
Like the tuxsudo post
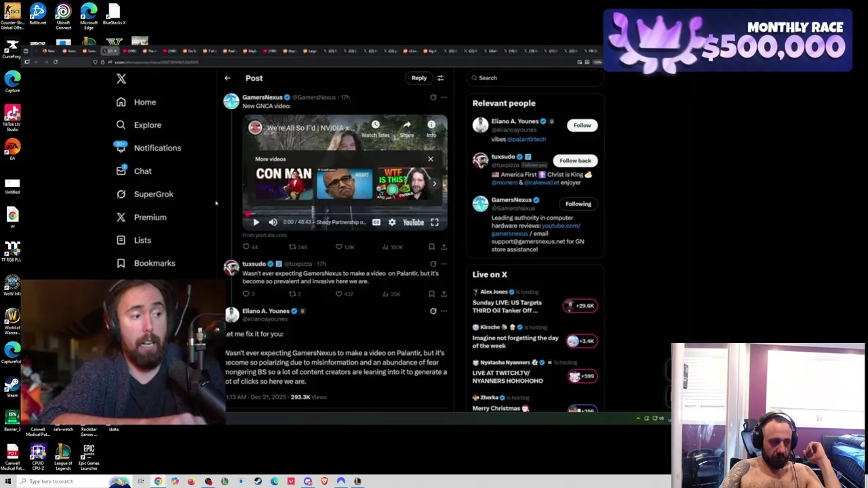pos(339,294)
